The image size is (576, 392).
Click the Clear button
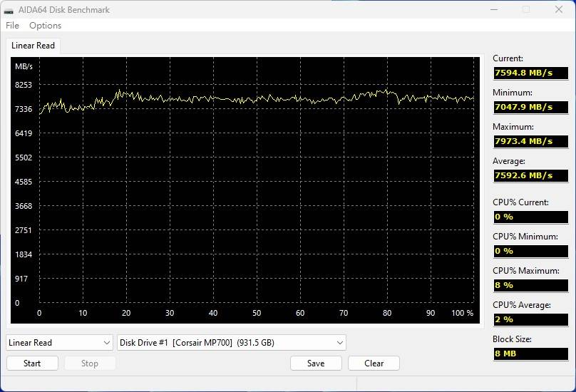point(374,363)
